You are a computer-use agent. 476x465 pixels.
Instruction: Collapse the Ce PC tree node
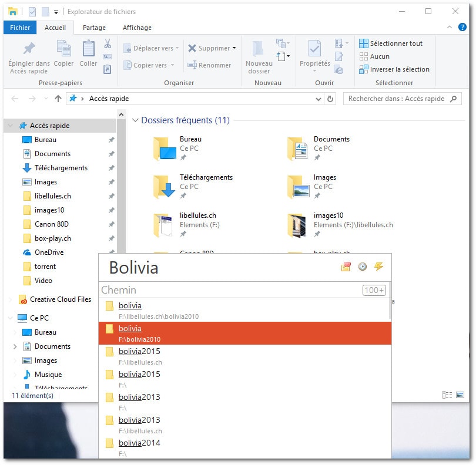(x=11, y=318)
